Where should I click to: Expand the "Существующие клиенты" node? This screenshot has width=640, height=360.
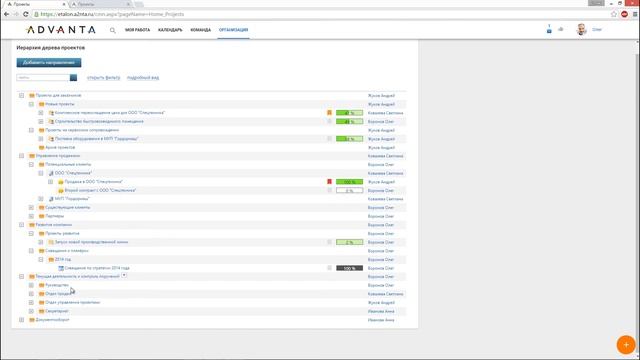pos(31,208)
